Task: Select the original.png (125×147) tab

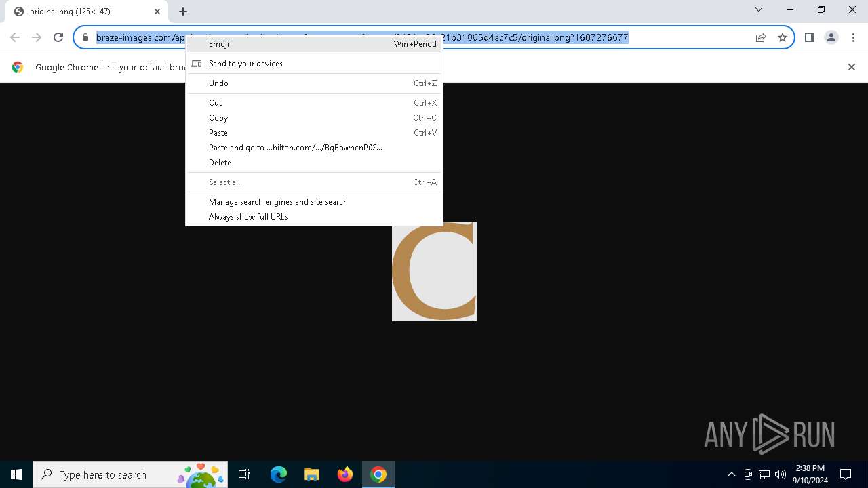Action: tap(87, 12)
